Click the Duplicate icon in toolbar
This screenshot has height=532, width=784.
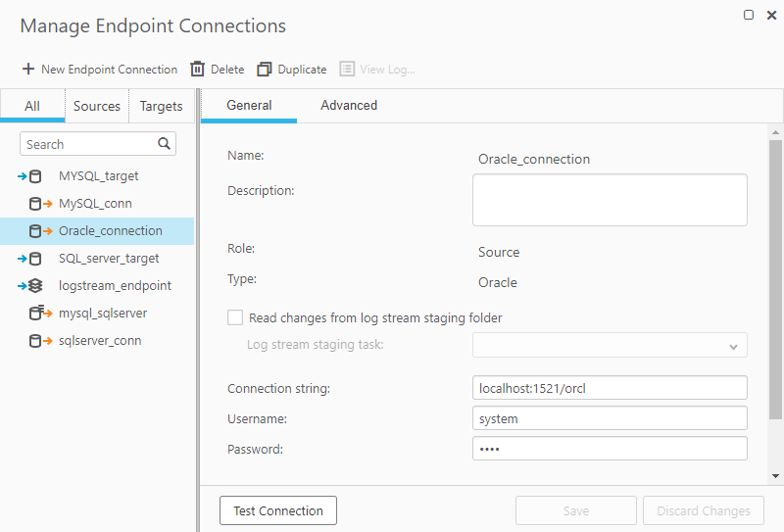(265, 70)
